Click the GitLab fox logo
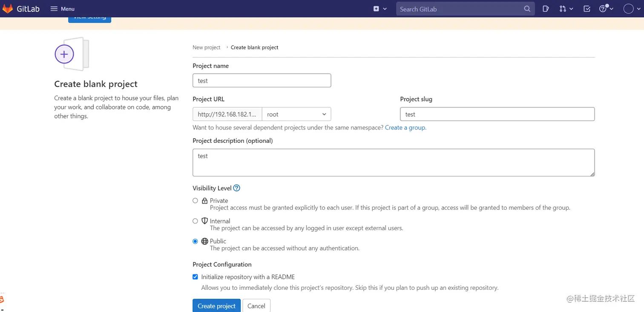This screenshot has height=312, width=644. 8,9
